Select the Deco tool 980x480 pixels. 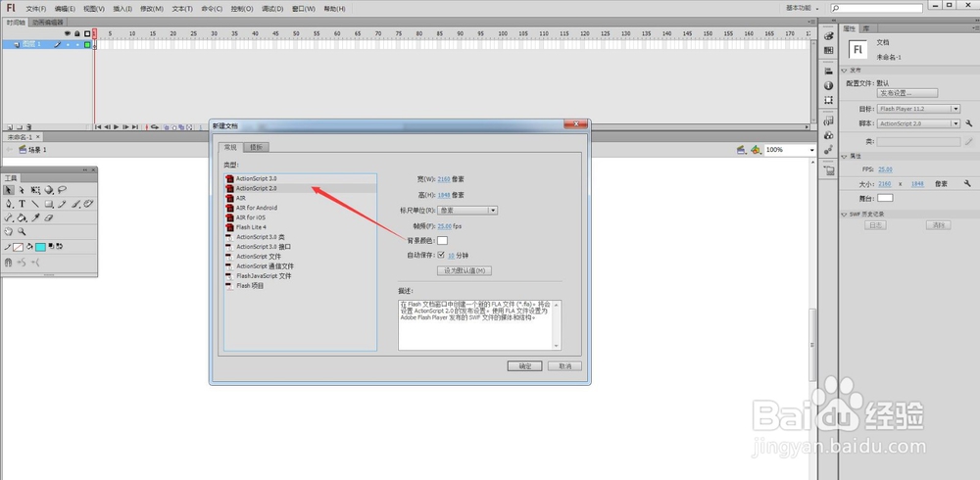88,203
